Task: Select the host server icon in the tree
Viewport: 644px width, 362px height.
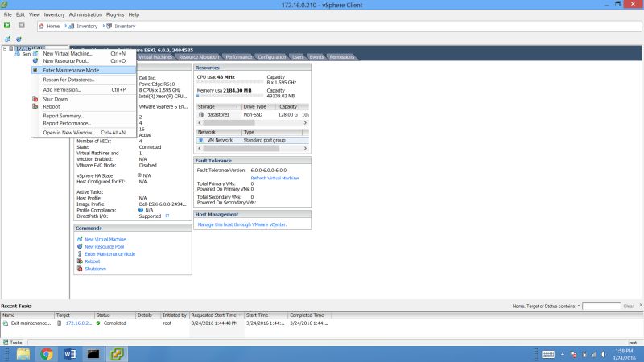Action: coord(11,48)
